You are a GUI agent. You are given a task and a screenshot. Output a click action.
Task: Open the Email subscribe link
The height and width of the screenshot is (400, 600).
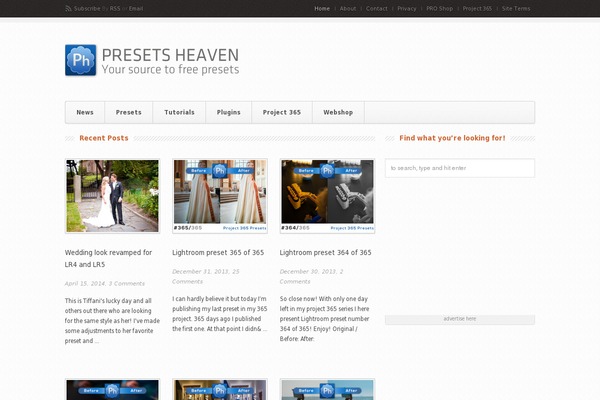pyautogui.click(x=136, y=8)
